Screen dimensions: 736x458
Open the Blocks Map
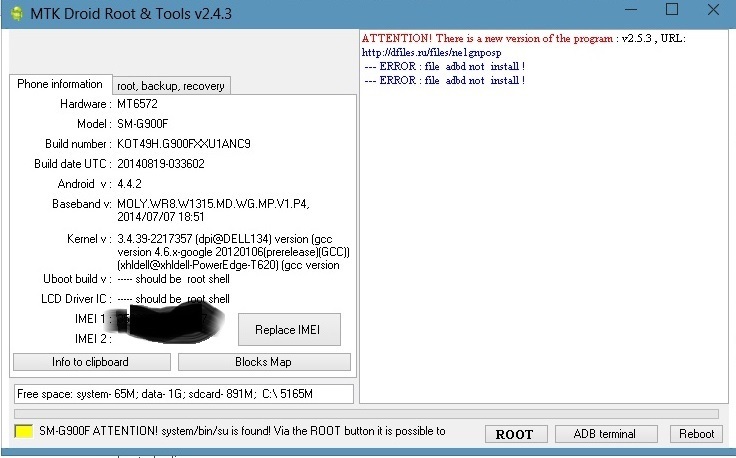pos(264,362)
